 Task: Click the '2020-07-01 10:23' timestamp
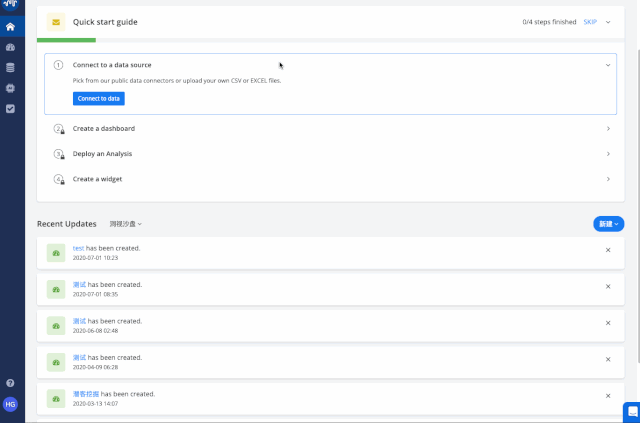point(95,258)
